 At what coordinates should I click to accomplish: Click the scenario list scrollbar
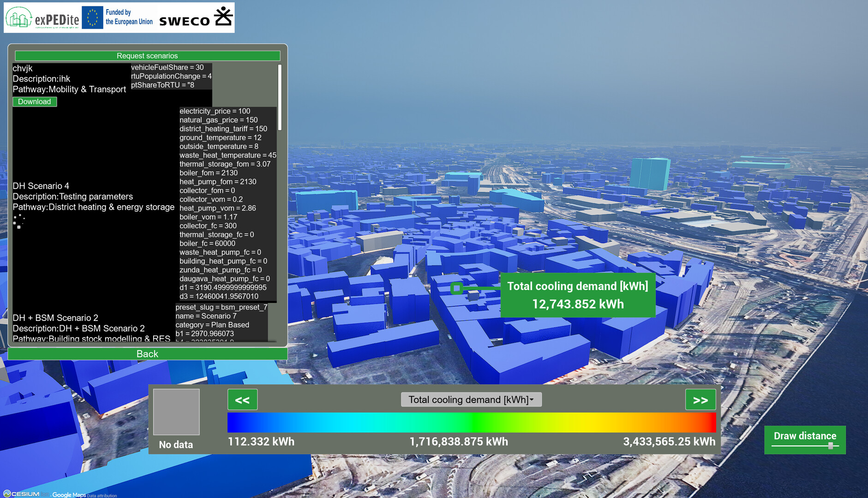[x=280, y=98]
